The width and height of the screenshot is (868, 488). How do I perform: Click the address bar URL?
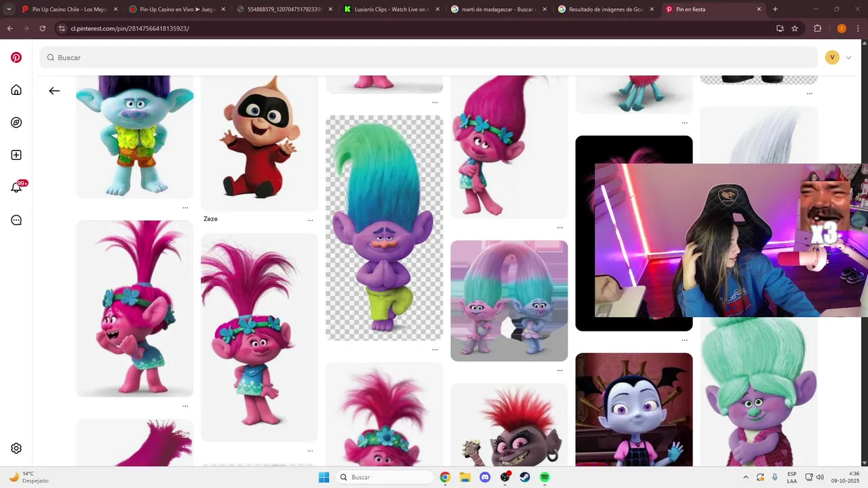(x=130, y=28)
